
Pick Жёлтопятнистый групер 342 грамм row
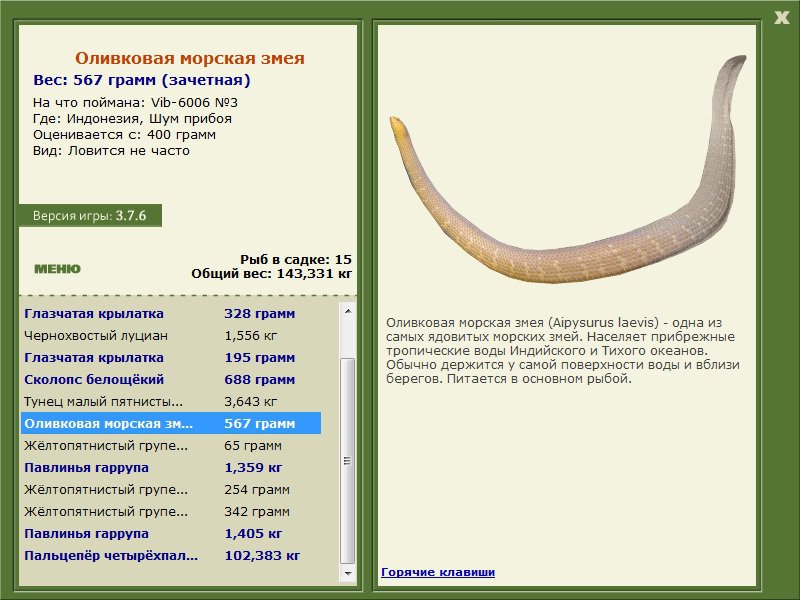click(171, 511)
